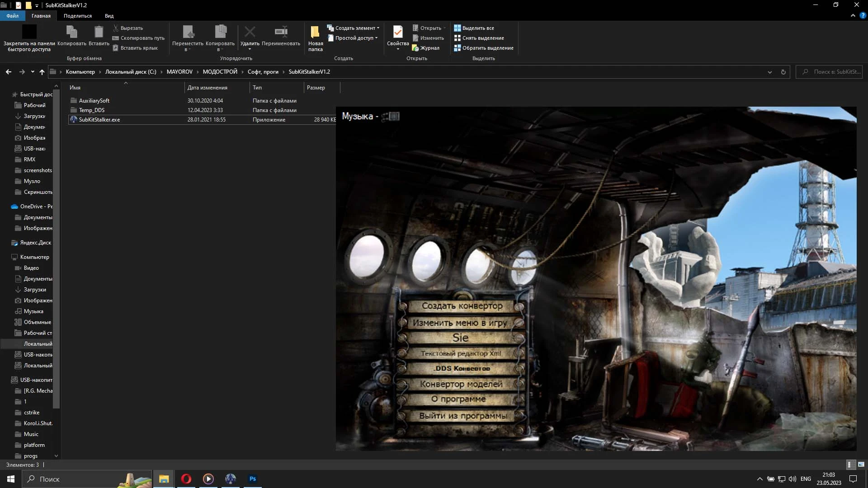Click the Создать конвертор button

[x=462, y=306]
